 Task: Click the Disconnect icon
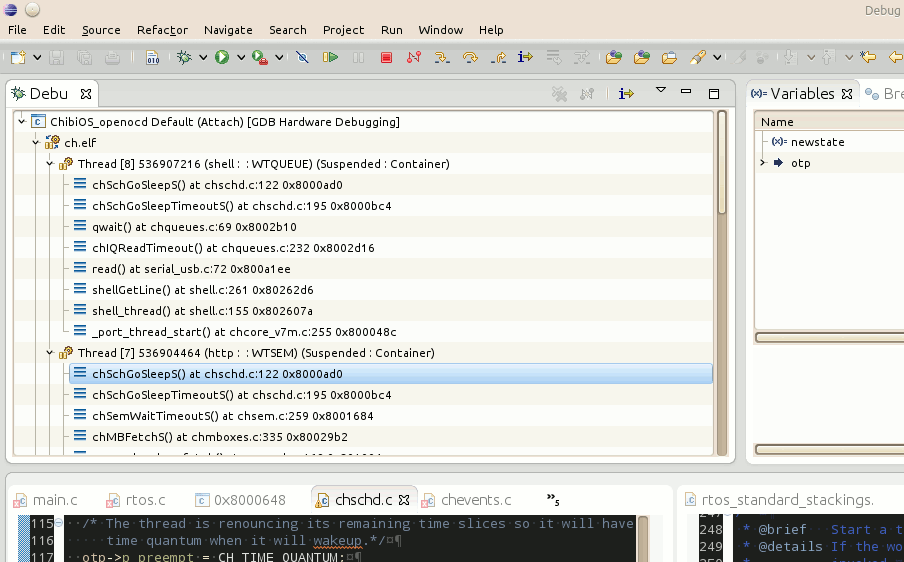coord(414,57)
